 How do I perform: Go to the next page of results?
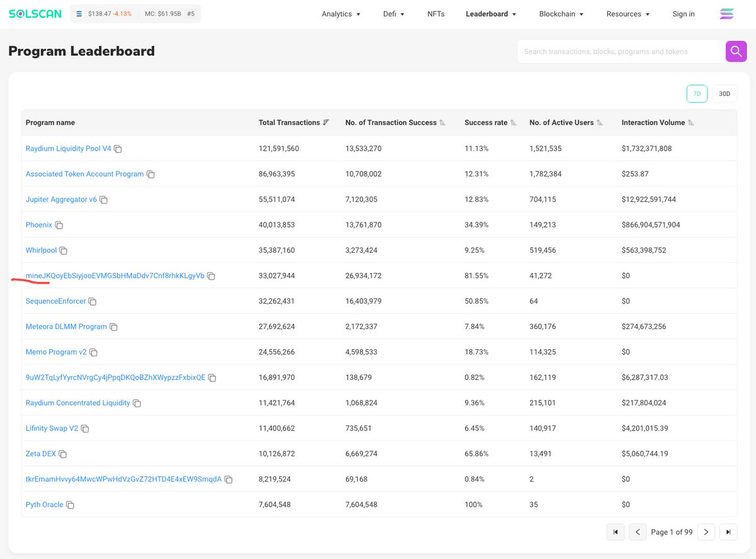[x=706, y=532]
